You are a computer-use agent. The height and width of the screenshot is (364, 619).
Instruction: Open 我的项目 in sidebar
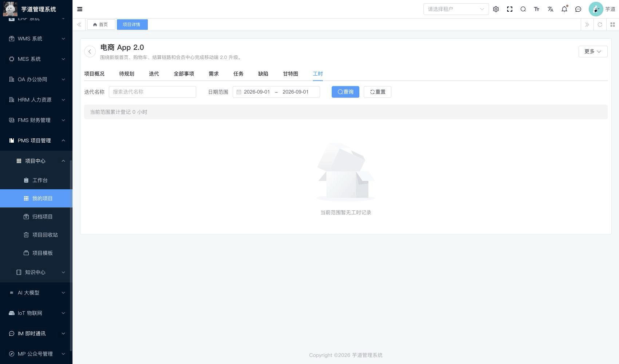click(36, 198)
